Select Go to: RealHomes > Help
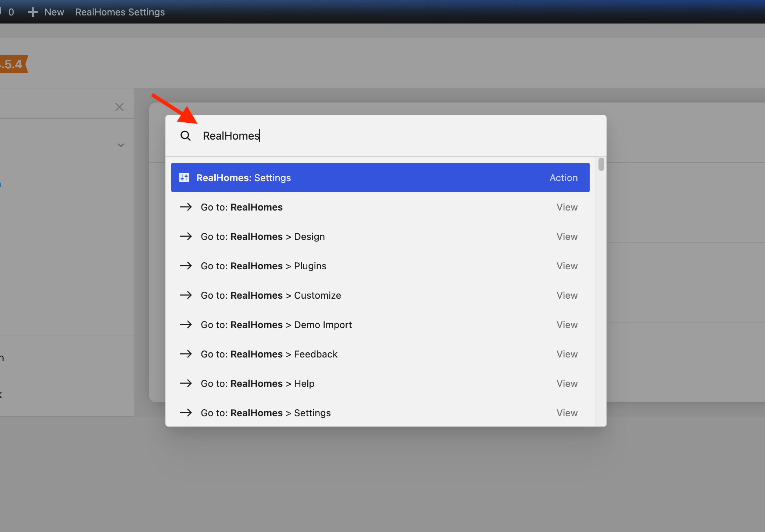765x532 pixels. click(x=380, y=384)
